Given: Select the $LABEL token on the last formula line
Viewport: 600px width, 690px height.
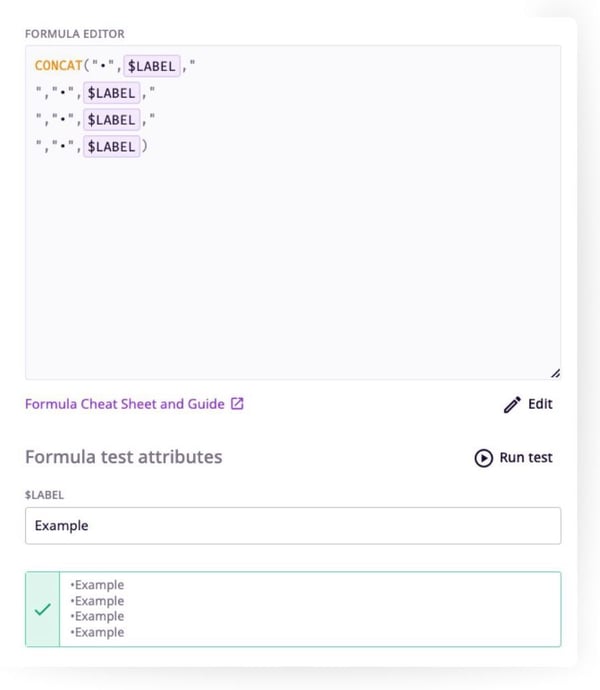Looking at the screenshot, I should click(111, 147).
